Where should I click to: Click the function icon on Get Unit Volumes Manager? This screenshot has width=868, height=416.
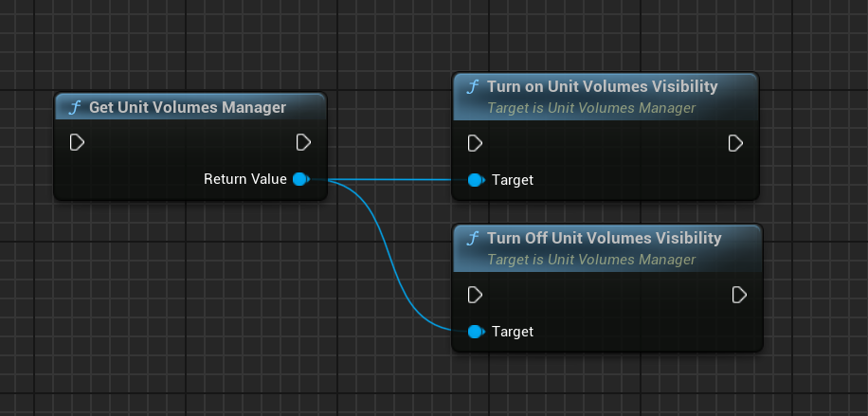74,108
